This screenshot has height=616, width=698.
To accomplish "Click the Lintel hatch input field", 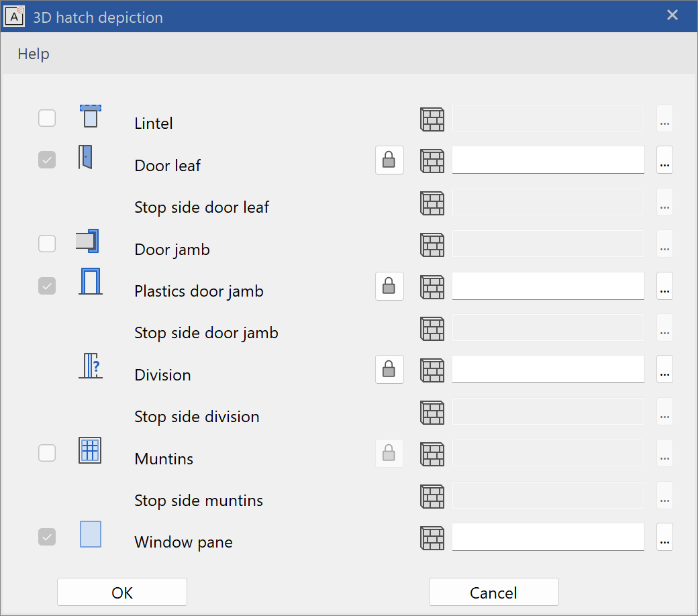I will pyautogui.click(x=548, y=118).
